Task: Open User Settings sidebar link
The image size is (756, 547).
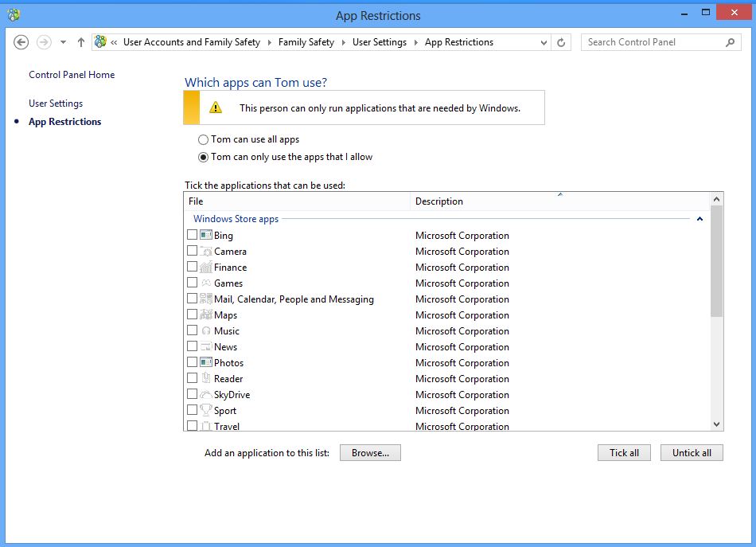Action: coord(56,104)
